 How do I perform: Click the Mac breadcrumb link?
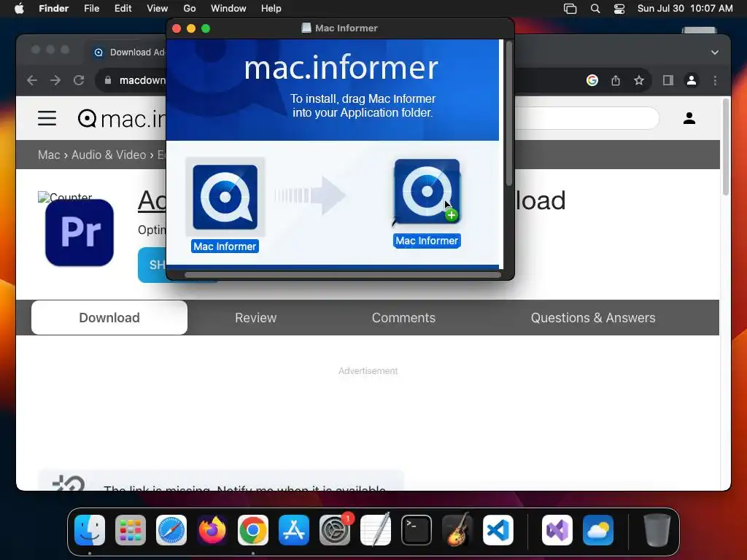49,155
